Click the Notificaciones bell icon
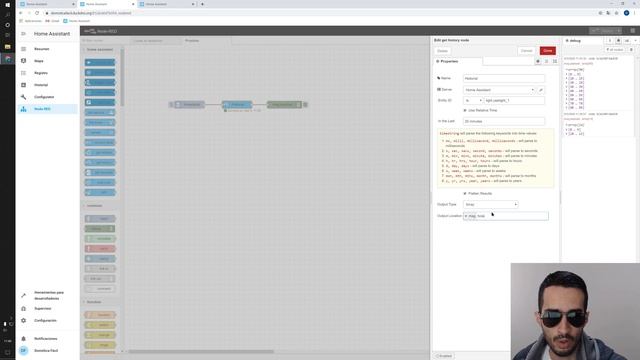This screenshot has height=360, width=640. 23,339
